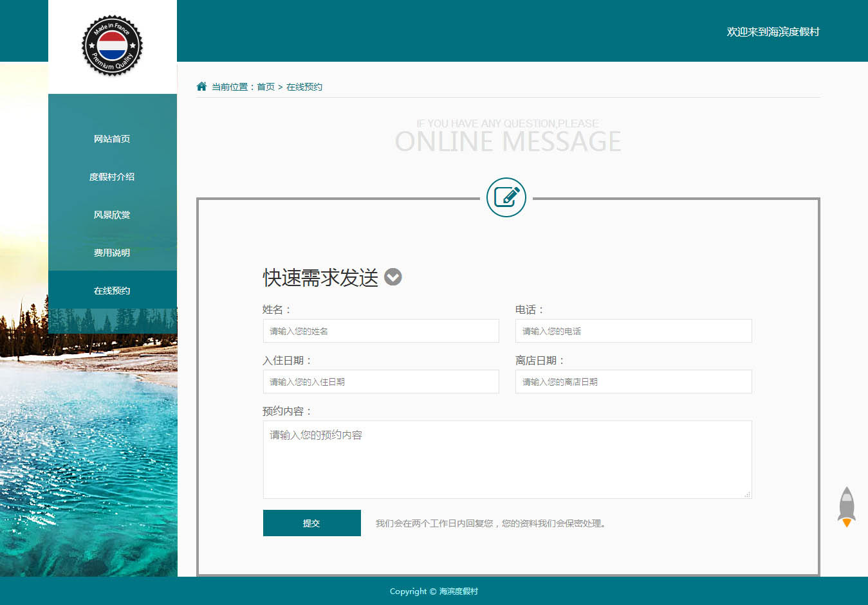Click the 离店日期 check-out date field

tap(634, 382)
